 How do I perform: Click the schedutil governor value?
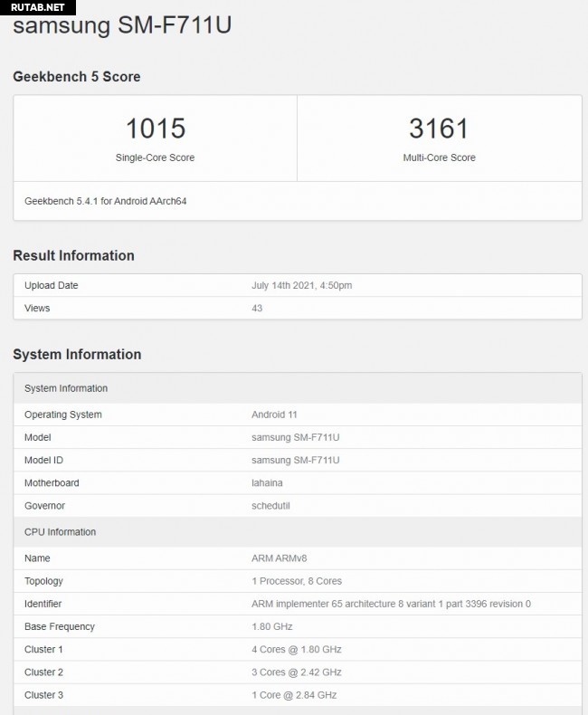coord(270,505)
